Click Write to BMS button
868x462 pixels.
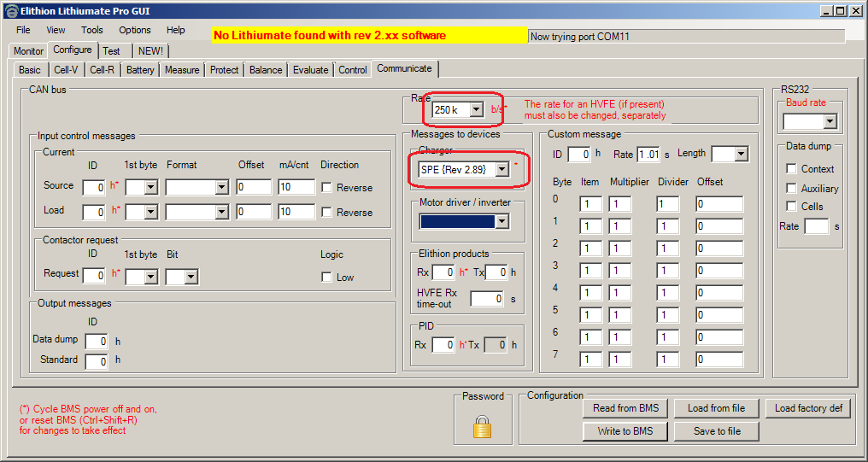point(625,431)
